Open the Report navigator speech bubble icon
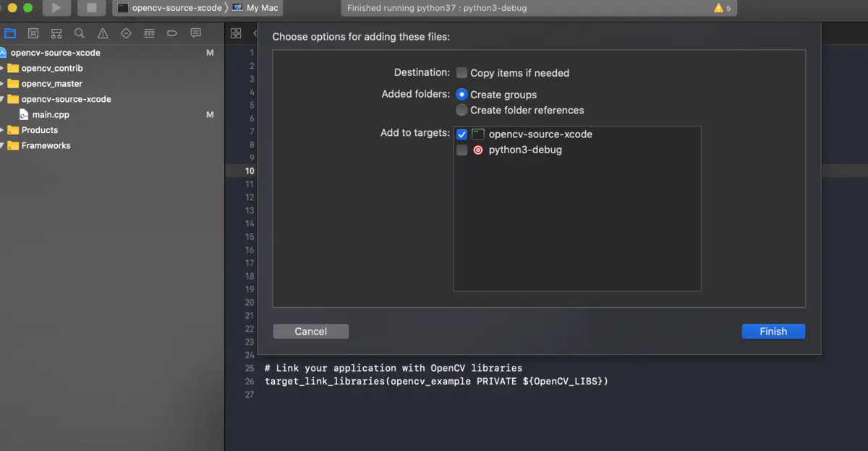 coord(195,33)
